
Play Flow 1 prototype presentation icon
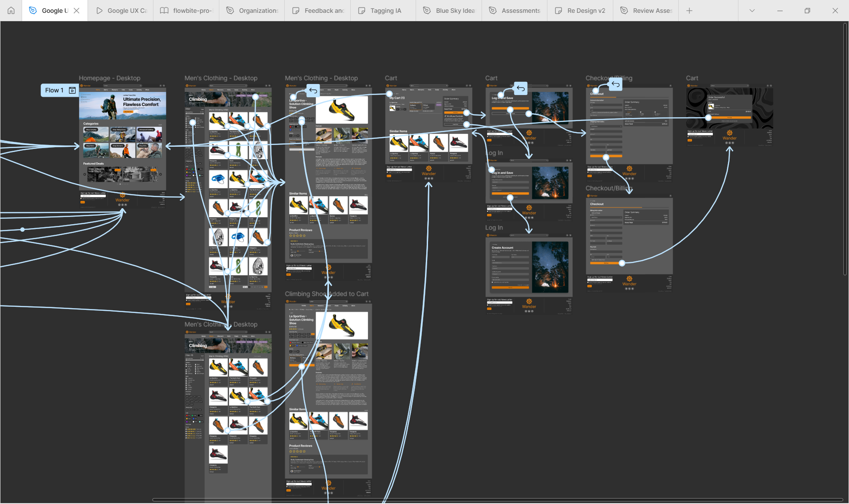point(73,90)
